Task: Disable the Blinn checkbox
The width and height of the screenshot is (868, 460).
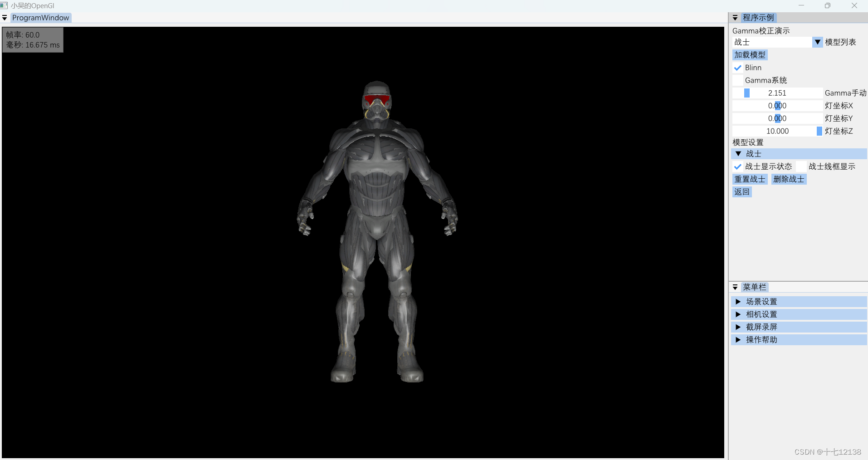Action: coord(737,68)
